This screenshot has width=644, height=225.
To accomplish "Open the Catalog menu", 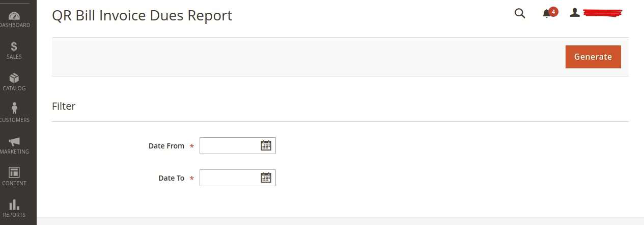I will 14,82.
